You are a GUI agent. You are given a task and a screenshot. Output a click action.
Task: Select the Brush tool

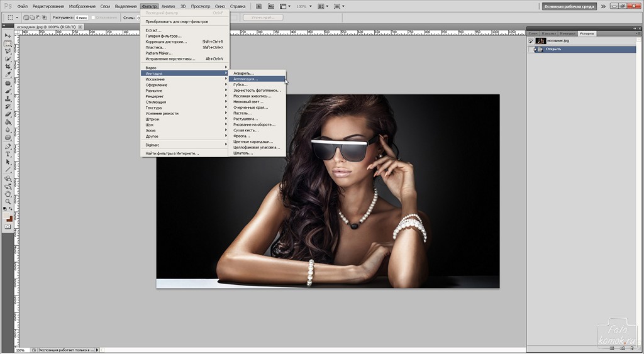[x=8, y=91]
